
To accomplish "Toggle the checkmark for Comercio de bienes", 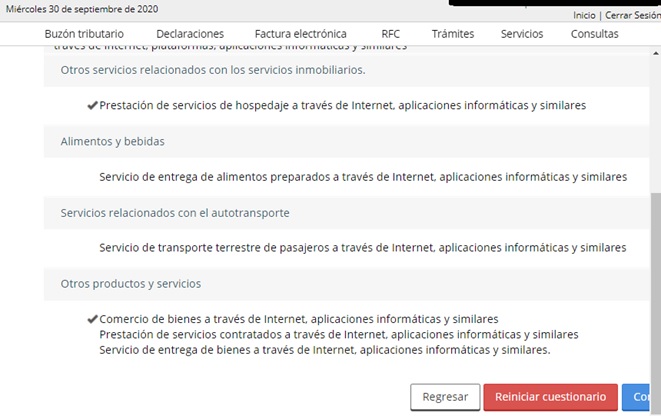I will click(x=93, y=319).
